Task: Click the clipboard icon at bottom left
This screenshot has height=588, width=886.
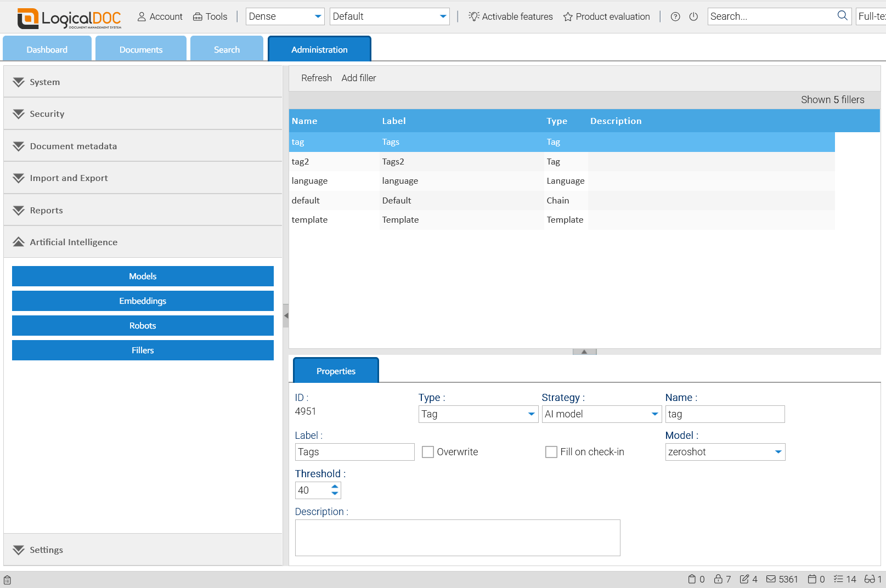Action: pos(8,580)
